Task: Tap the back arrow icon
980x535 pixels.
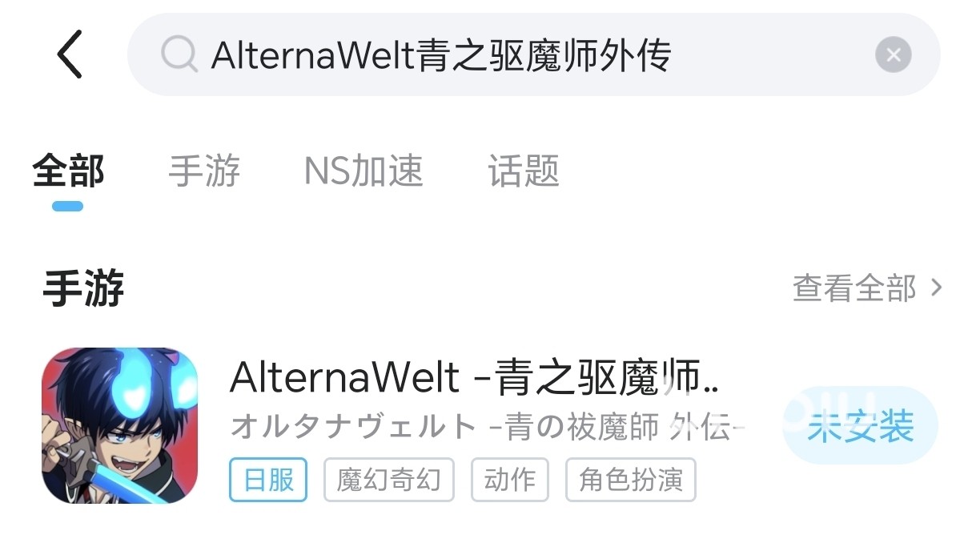Action: [x=70, y=54]
